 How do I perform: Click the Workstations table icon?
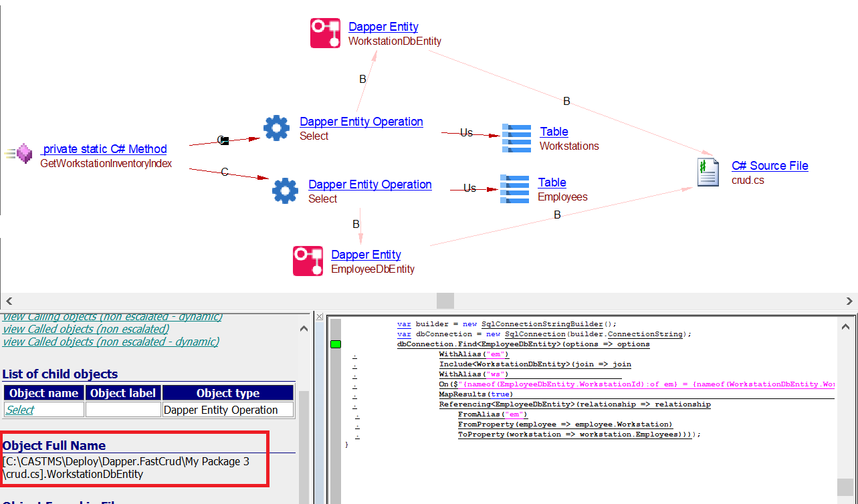tap(516, 138)
